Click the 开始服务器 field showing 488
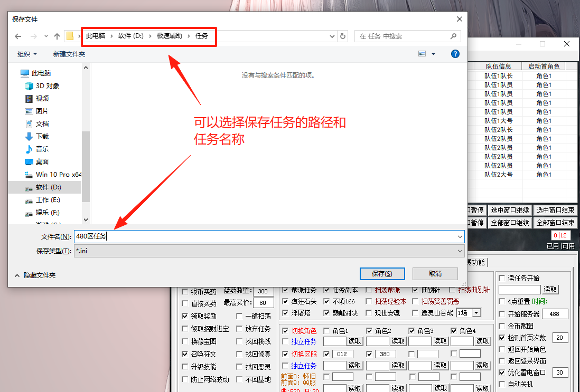The image size is (580, 392). click(555, 314)
